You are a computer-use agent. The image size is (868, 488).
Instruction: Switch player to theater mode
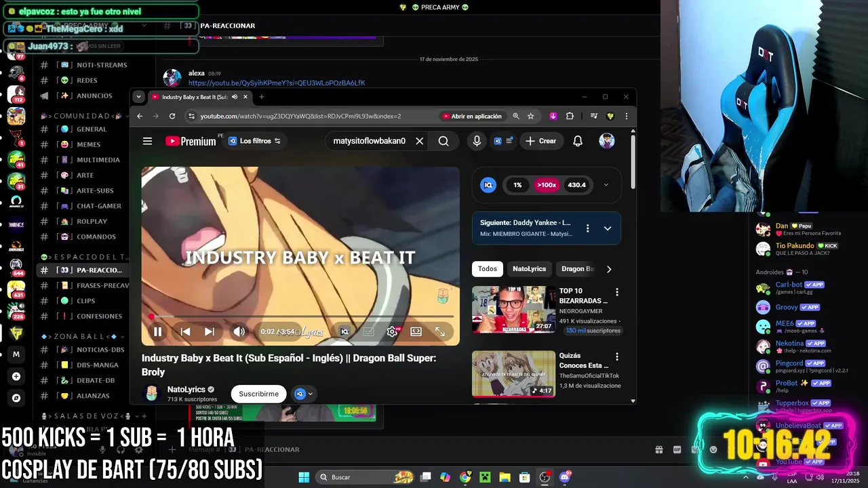pos(416,331)
